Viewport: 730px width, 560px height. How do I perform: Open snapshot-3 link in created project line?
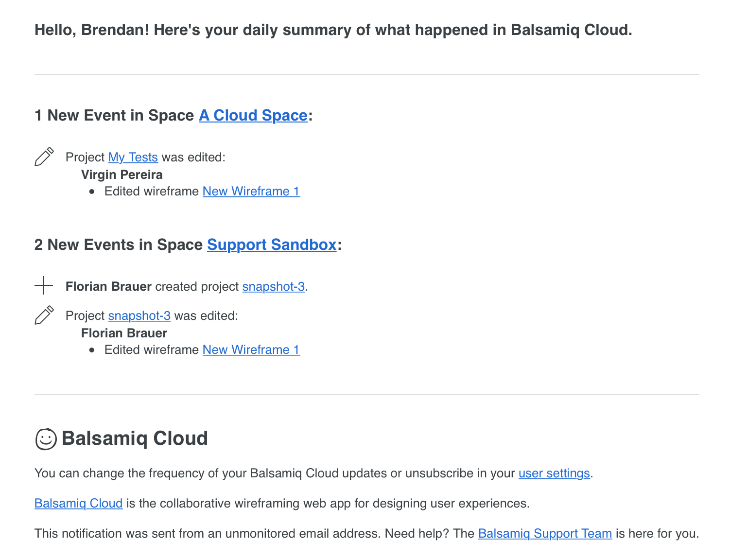click(274, 287)
